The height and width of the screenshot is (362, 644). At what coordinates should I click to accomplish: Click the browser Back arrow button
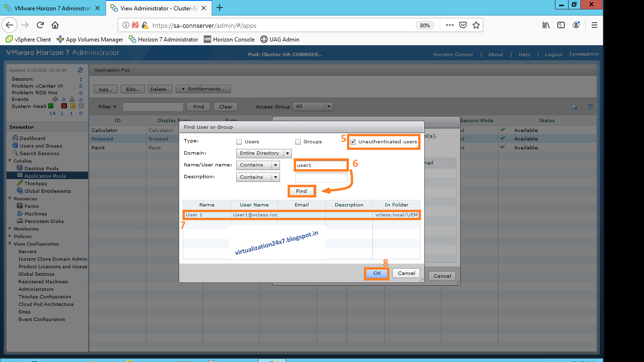pyautogui.click(x=10, y=25)
